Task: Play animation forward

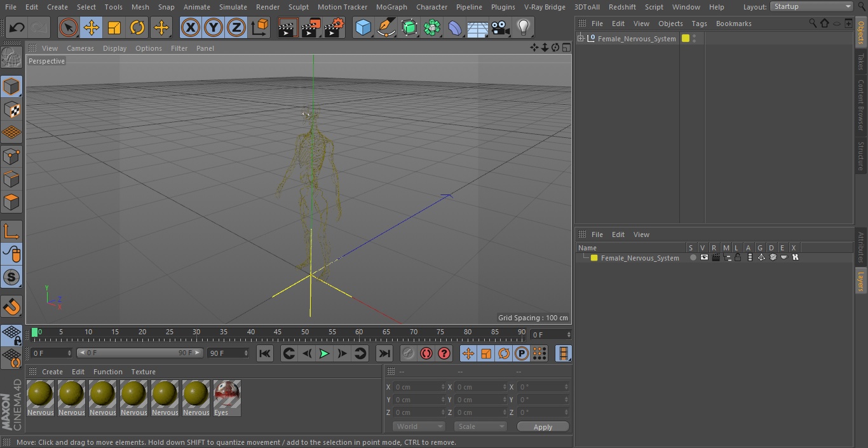Action: pyautogui.click(x=324, y=353)
